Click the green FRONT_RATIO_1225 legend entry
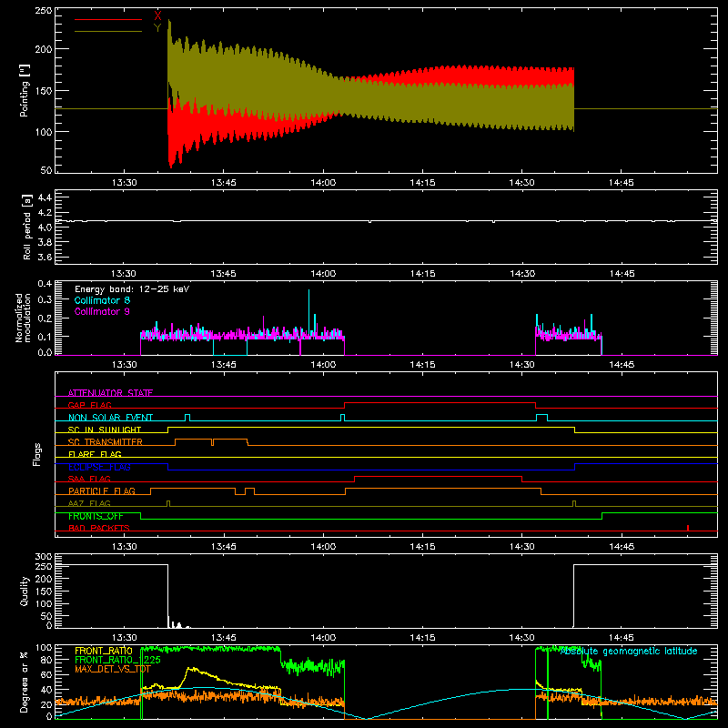This screenshot has width=728, height=728. pos(117,660)
